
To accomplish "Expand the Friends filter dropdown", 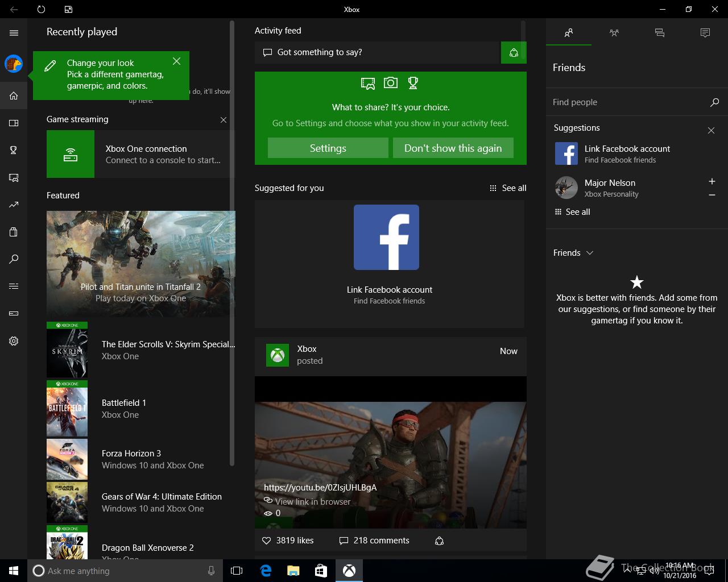I will [573, 253].
